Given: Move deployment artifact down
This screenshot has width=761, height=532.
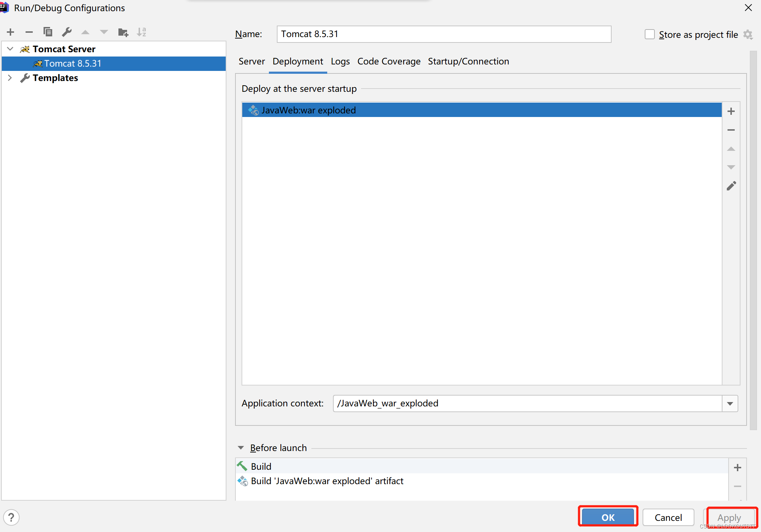Looking at the screenshot, I should pos(731,167).
